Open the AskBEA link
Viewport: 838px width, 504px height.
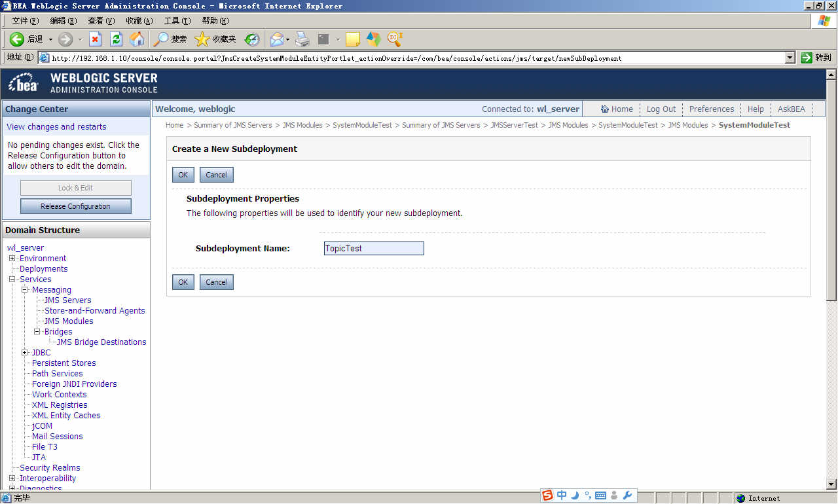click(792, 109)
